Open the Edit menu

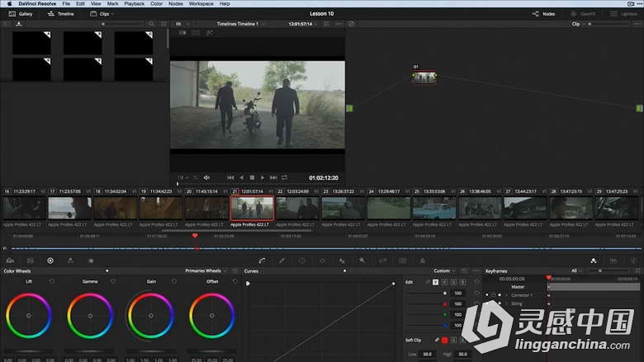[81, 3]
